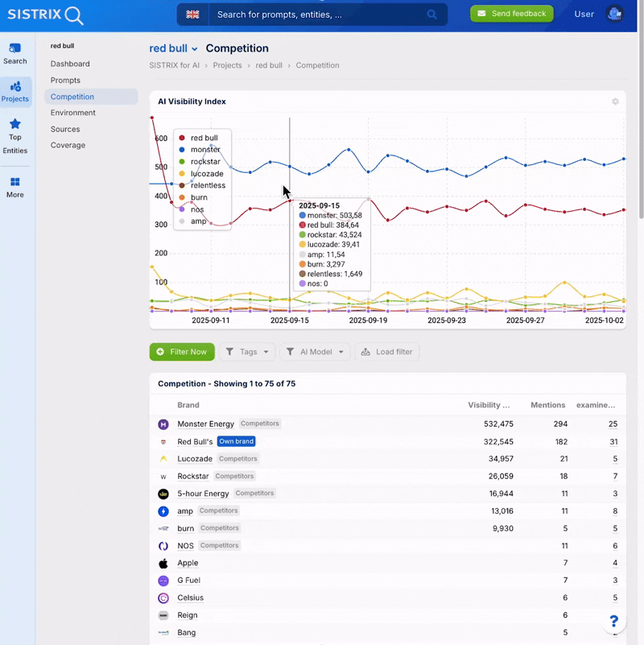This screenshot has height=645, width=644.
Task: Open the red bull project dropdown
Action: point(174,48)
